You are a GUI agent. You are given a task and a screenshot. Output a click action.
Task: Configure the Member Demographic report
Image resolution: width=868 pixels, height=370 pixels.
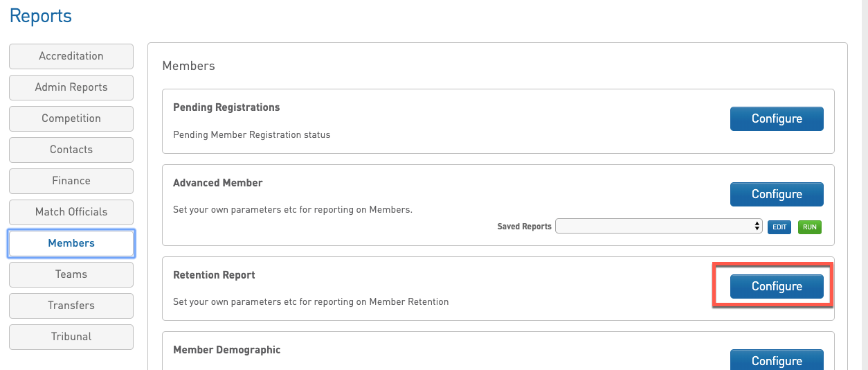(777, 360)
